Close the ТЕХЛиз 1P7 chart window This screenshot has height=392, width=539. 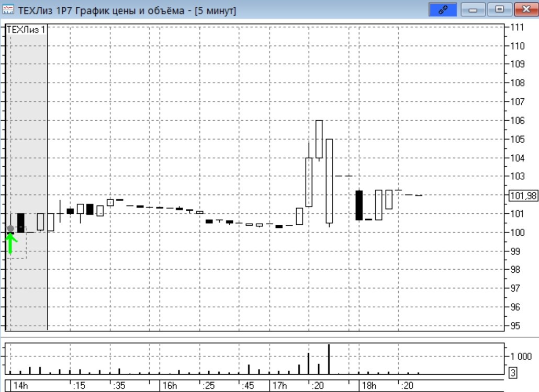(x=526, y=9)
